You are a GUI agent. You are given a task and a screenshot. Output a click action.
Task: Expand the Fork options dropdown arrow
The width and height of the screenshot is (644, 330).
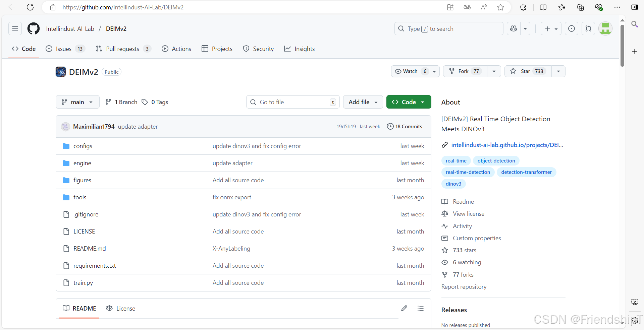[494, 71]
